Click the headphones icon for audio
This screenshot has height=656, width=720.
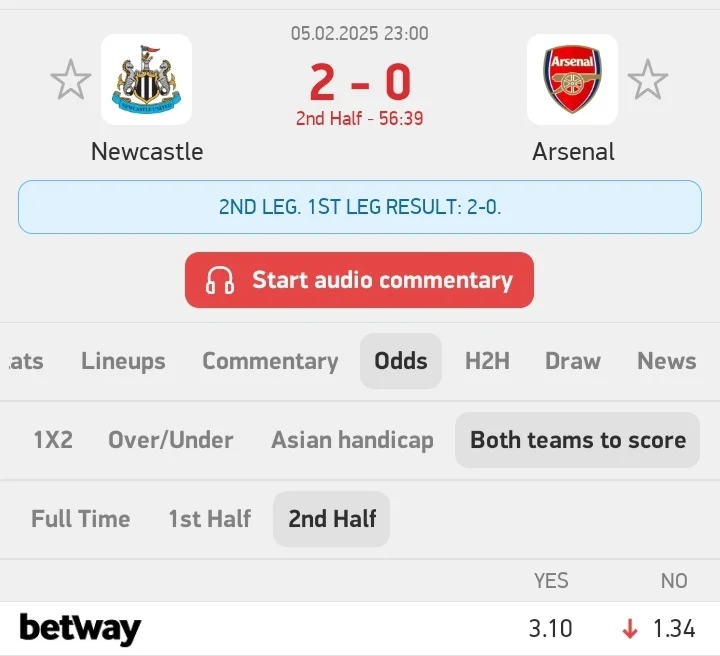(220, 281)
